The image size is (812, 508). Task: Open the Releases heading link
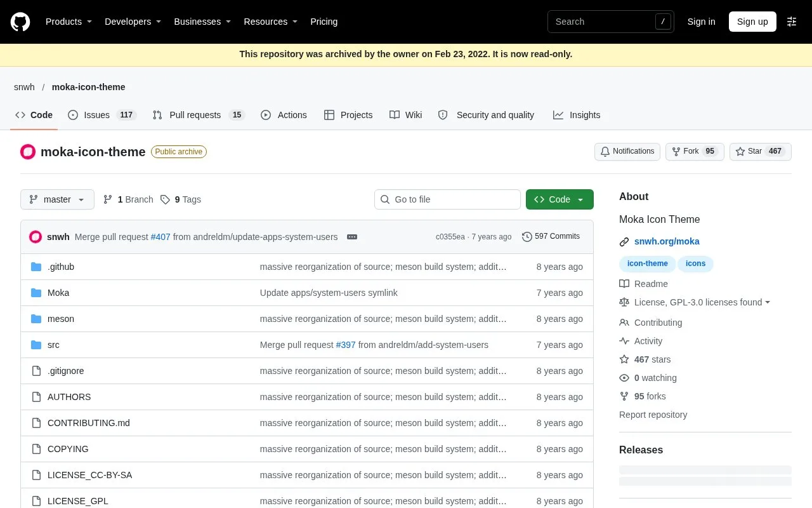pyautogui.click(x=641, y=450)
